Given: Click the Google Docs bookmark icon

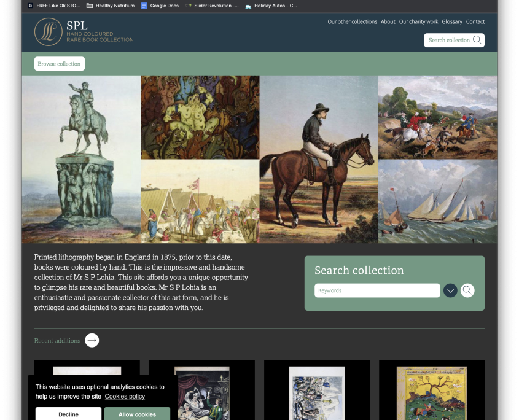Looking at the screenshot, I should coord(144,6).
